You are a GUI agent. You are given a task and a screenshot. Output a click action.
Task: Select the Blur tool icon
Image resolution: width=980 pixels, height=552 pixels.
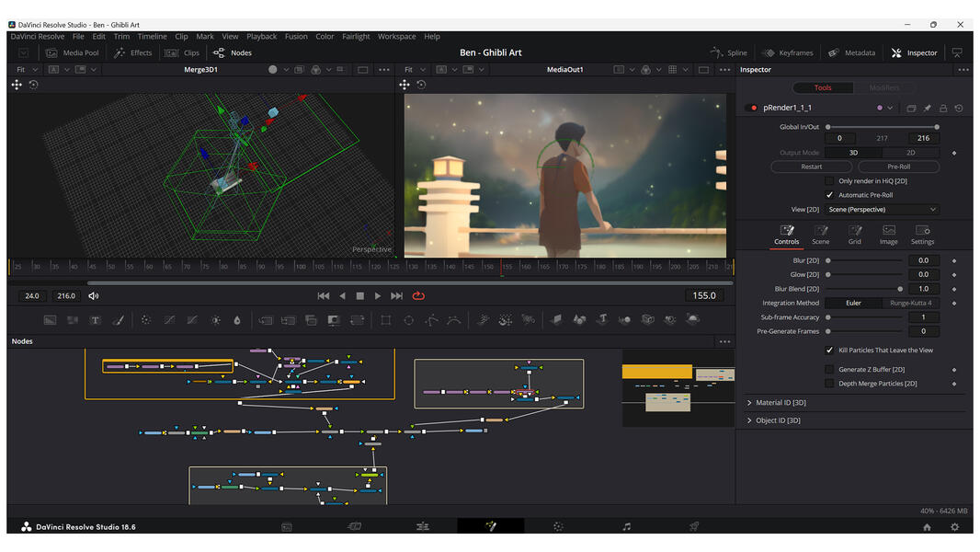coord(237,320)
